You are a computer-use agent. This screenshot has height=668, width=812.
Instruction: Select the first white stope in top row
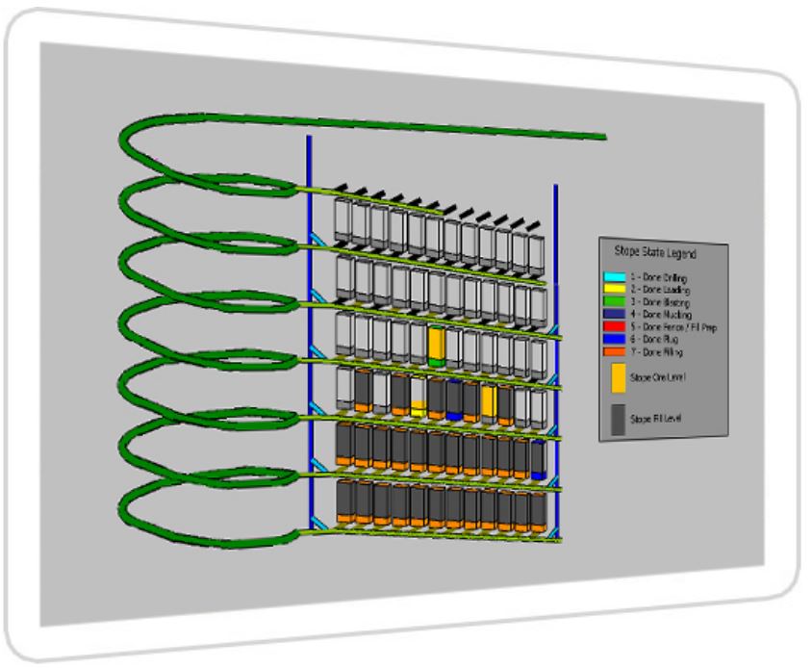pyautogui.click(x=342, y=219)
